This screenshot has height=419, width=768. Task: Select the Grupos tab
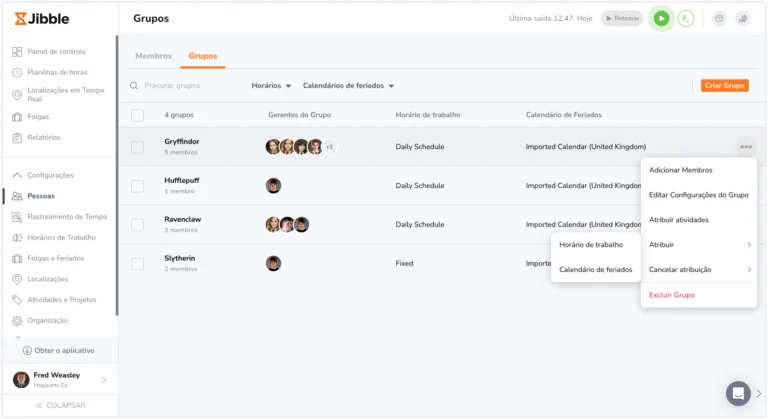pos(203,56)
